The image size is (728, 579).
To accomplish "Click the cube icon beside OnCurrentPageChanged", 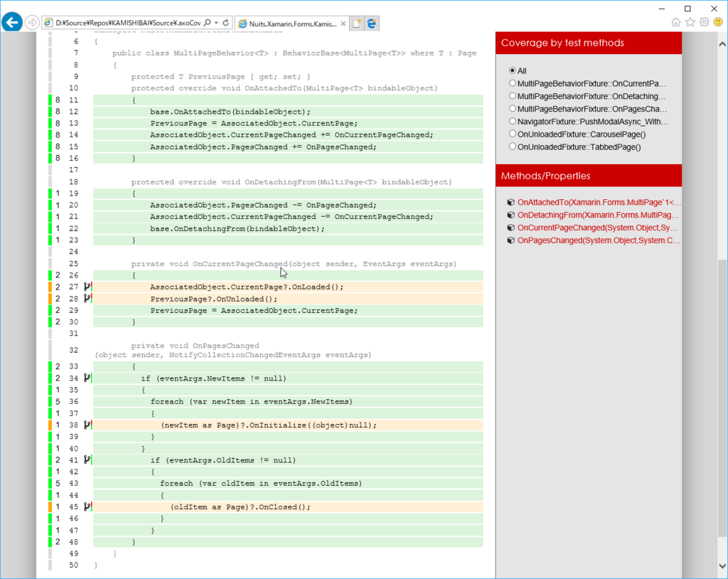I will click(510, 228).
